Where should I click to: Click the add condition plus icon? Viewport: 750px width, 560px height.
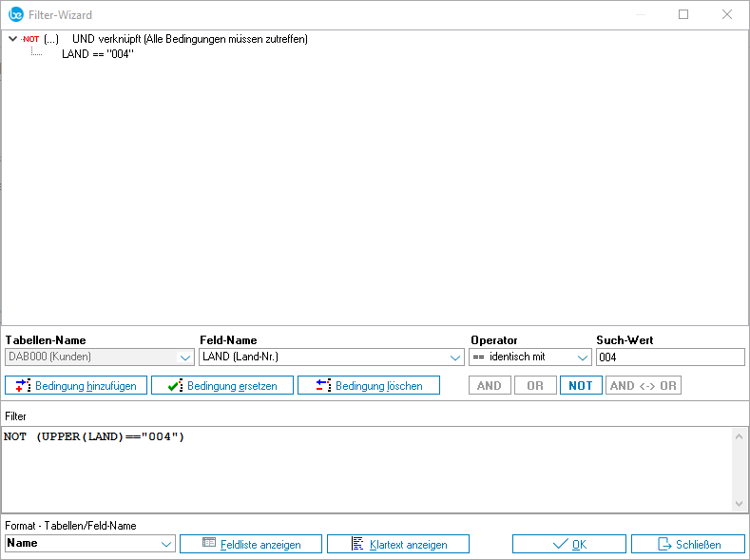click(x=24, y=386)
